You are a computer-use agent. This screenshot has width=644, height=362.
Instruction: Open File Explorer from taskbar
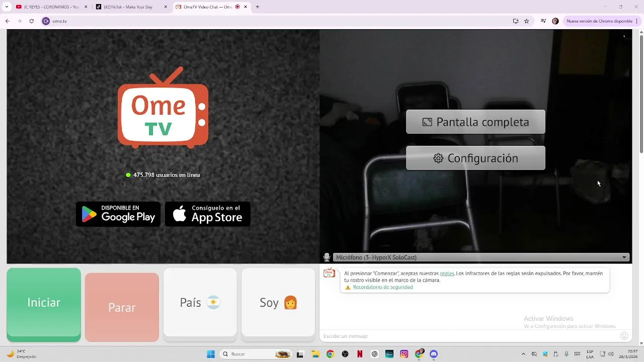pyautogui.click(x=315, y=354)
